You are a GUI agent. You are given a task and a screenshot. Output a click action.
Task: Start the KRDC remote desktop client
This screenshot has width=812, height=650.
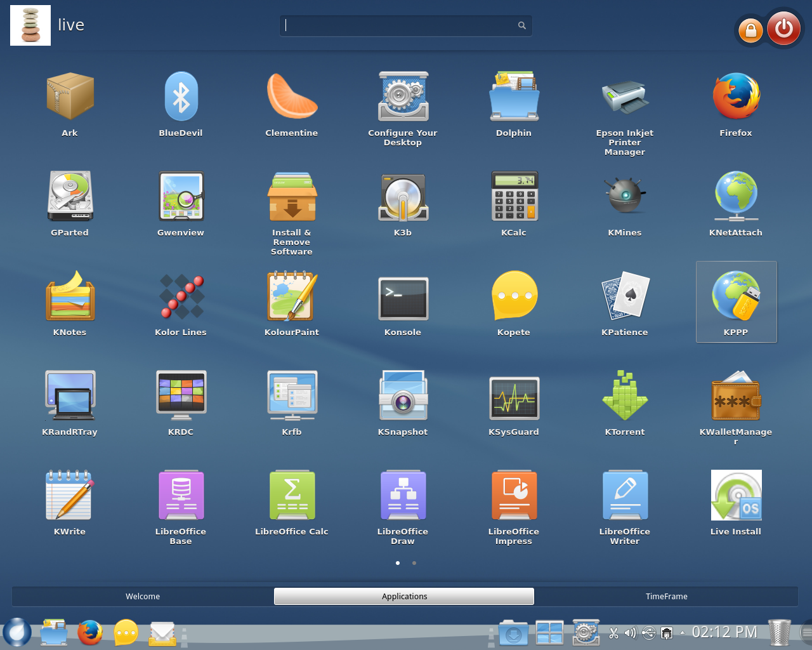181,403
